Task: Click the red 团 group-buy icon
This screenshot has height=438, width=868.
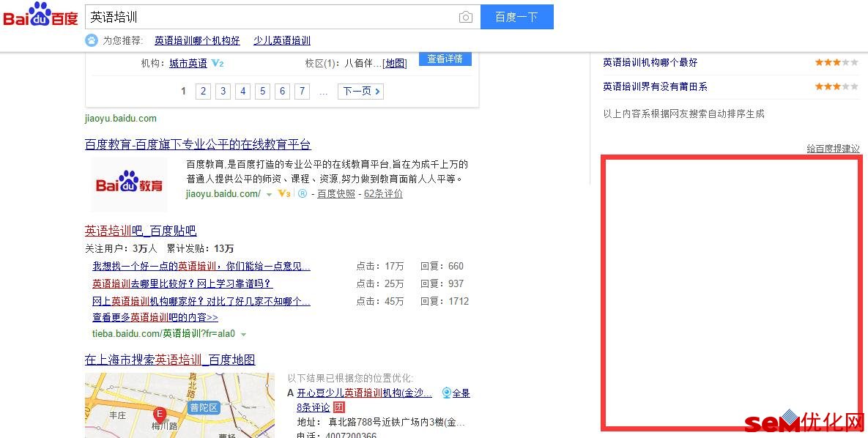Action: coord(339,407)
